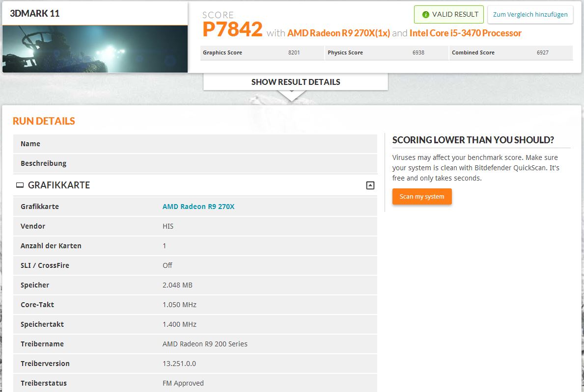This screenshot has height=392, width=584.
Task: Click the Graphics Score label
Action: (222, 52)
